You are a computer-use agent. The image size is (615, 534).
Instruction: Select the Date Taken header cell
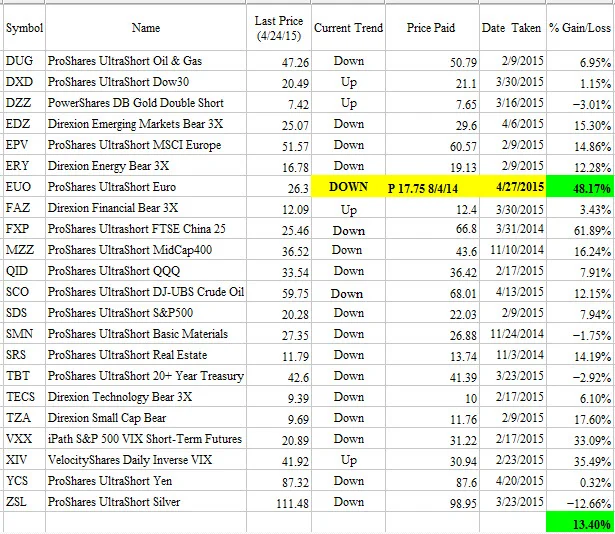tap(512, 28)
